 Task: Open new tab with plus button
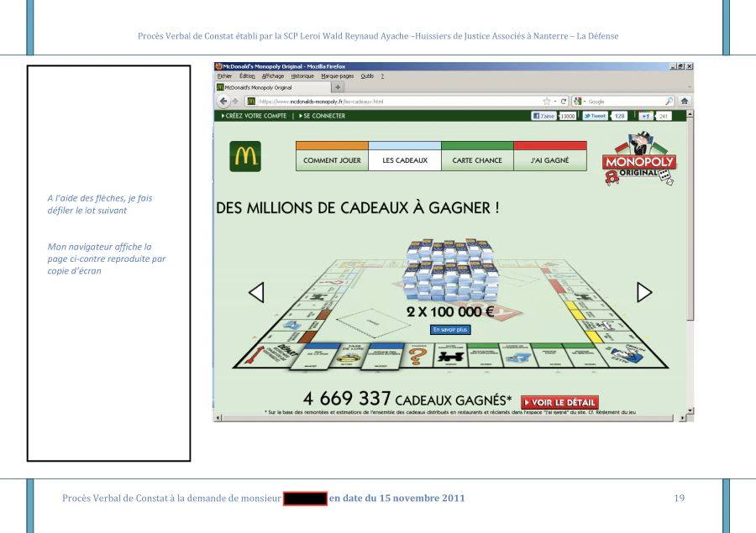(x=338, y=87)
